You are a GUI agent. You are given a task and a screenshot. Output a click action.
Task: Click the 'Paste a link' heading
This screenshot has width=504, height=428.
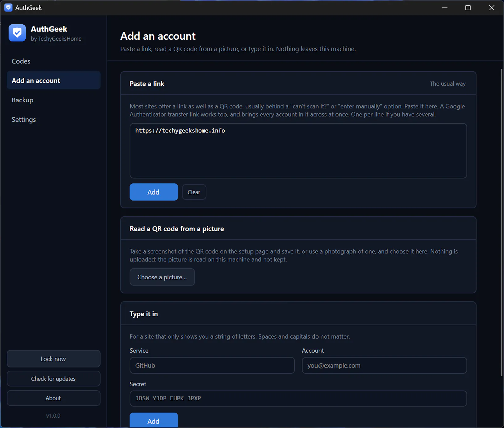(x=147, y=84)
